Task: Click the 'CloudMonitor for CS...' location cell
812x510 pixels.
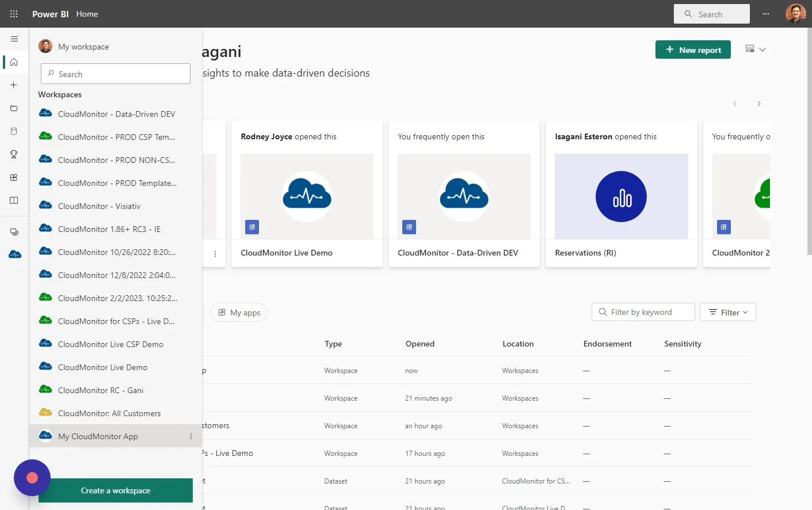Action: tap(536, 481)
